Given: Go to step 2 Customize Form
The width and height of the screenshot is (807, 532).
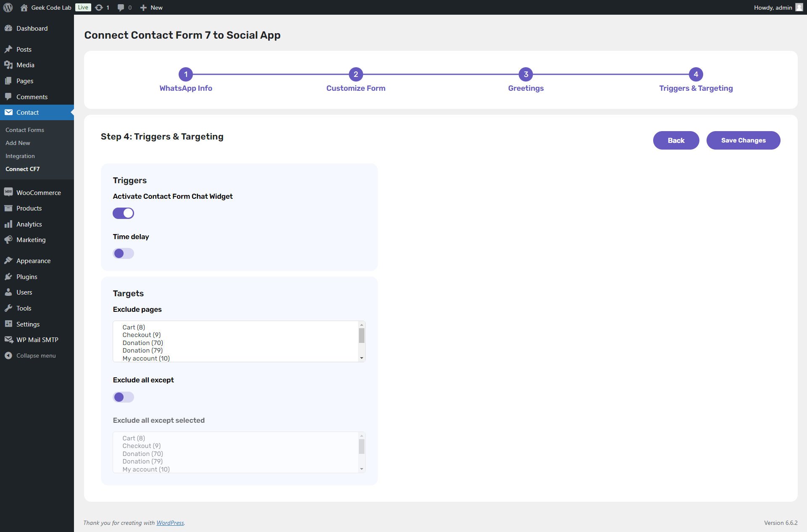Looking at the screenshot, I should pos(356,79).
